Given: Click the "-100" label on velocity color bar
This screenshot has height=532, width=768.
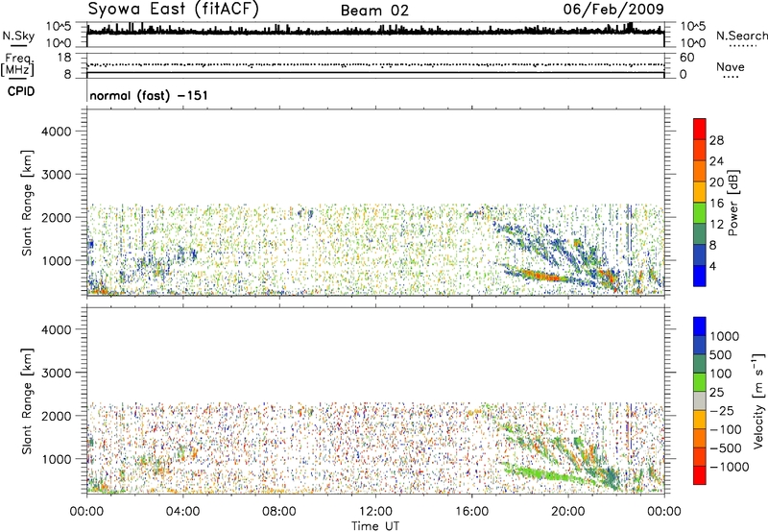Looking at the screenshot, I should (x=725, y=429).
